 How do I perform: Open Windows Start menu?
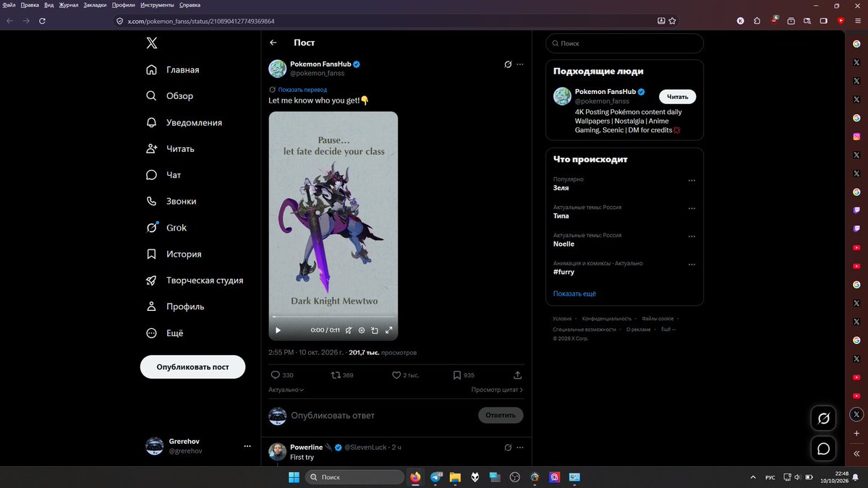(x=294, y=477)
